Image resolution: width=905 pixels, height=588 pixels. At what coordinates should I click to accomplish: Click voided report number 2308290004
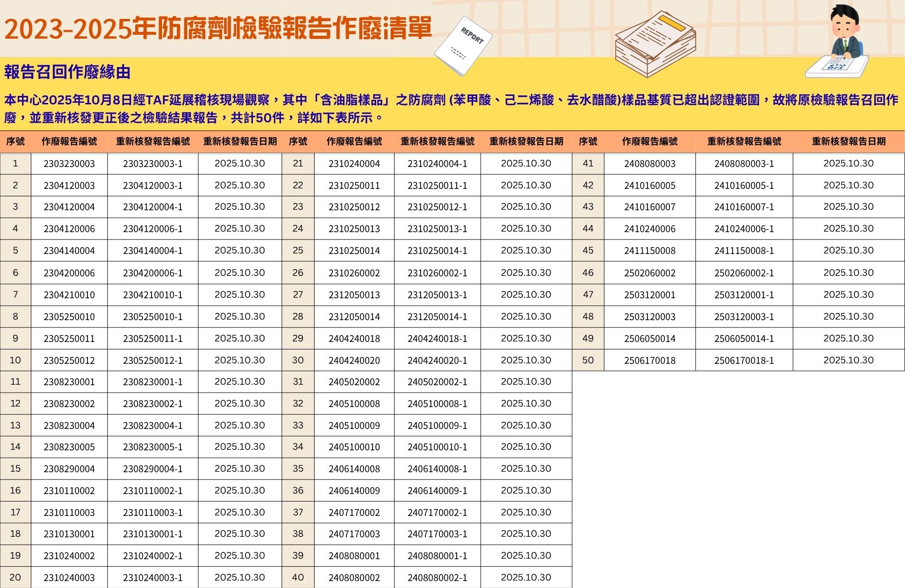[x=69, y=469]
